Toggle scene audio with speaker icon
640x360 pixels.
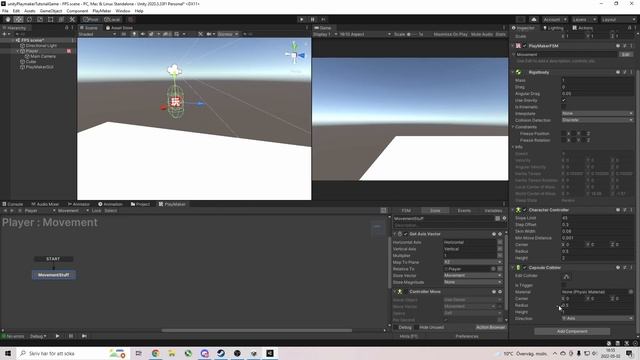pyautogui.click(x=142, y=34)
